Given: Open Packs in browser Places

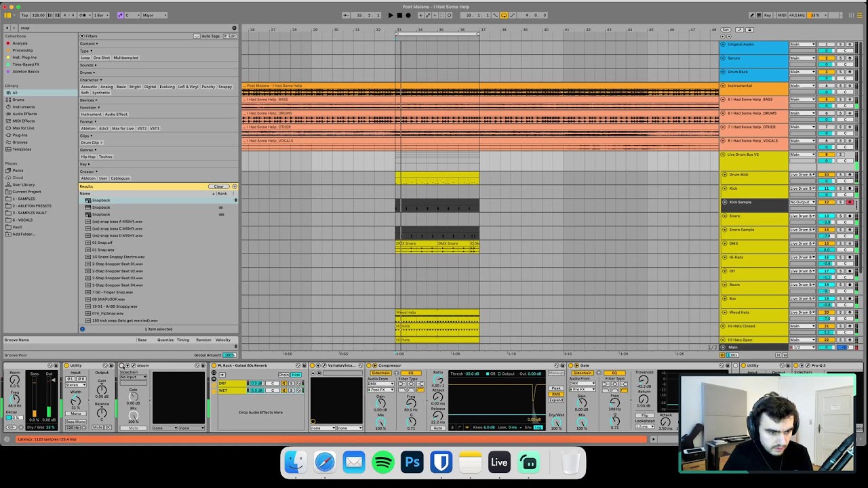Looking at the screenshot, I should click(x=18, y=170).
